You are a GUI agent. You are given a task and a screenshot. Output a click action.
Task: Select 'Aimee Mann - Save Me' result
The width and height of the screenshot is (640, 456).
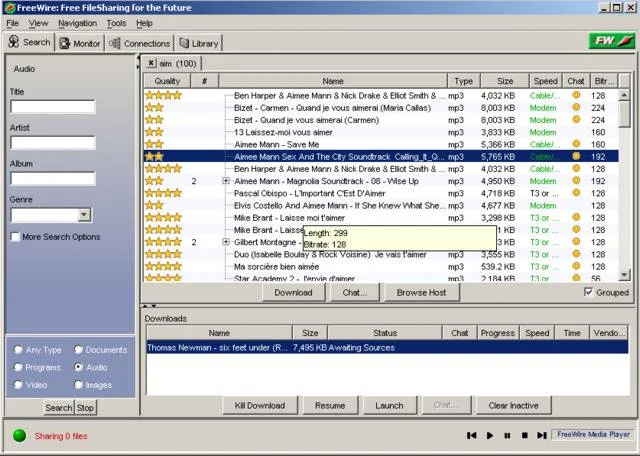tap(381, 145)
